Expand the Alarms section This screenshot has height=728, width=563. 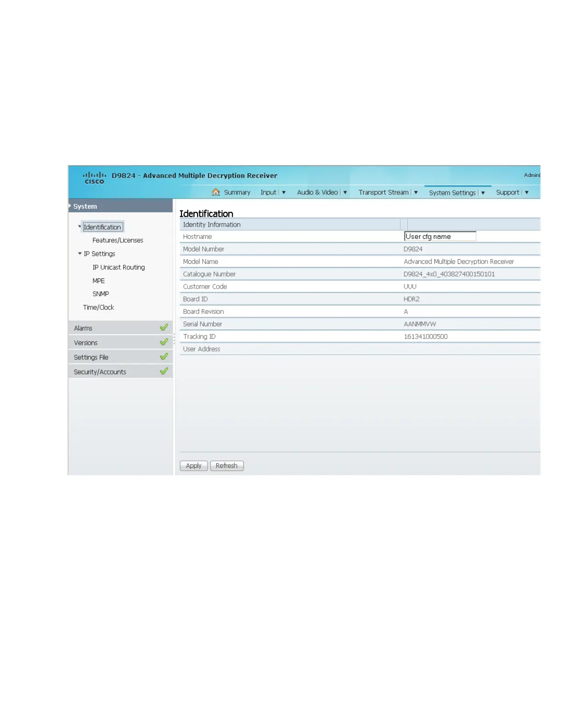(x=120, y=328)
